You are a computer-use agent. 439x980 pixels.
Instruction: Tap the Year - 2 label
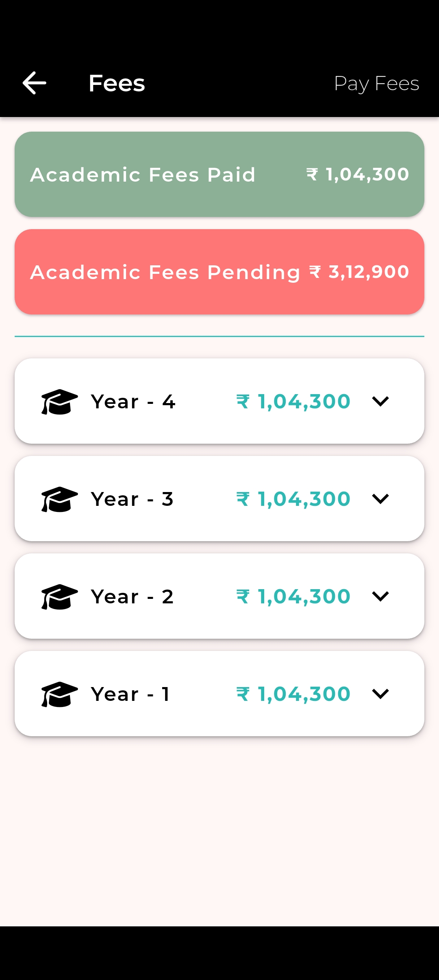pyautogui.click(x=132, y=596)
